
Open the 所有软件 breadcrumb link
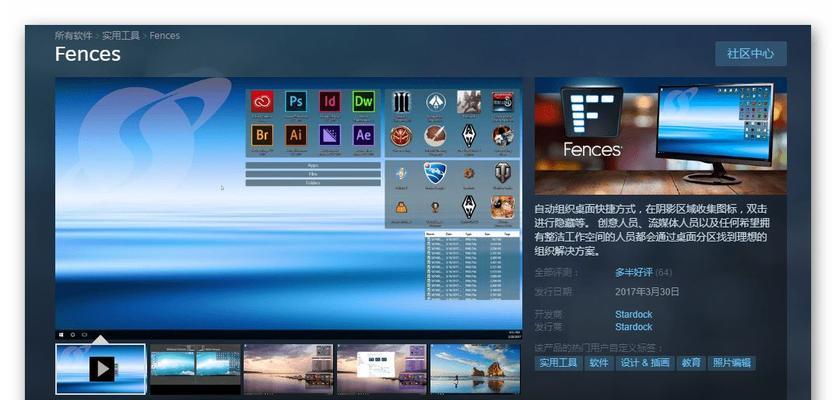[74, 36]
